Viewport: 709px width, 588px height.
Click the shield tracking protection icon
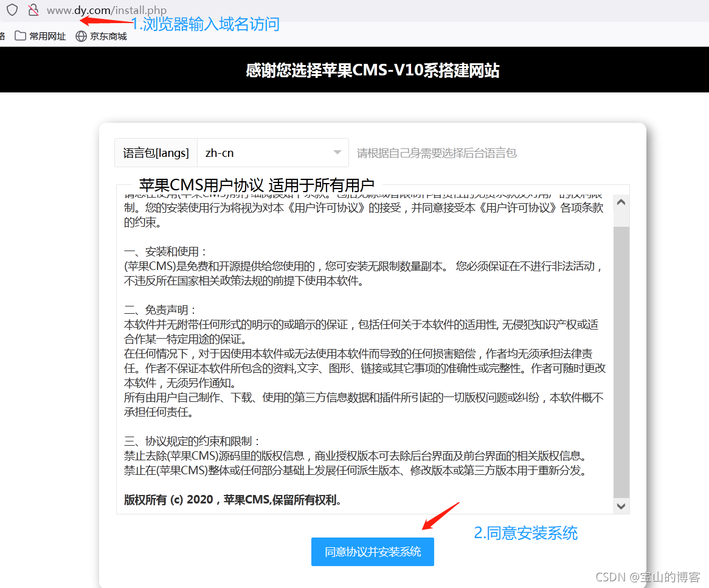[x=12, y=10]
